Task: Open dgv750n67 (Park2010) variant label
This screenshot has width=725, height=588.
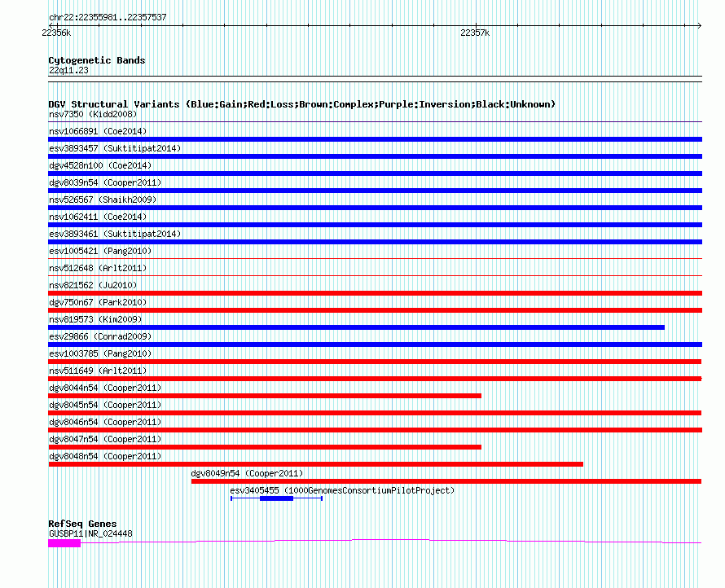Action: click(x=98, y=302)
